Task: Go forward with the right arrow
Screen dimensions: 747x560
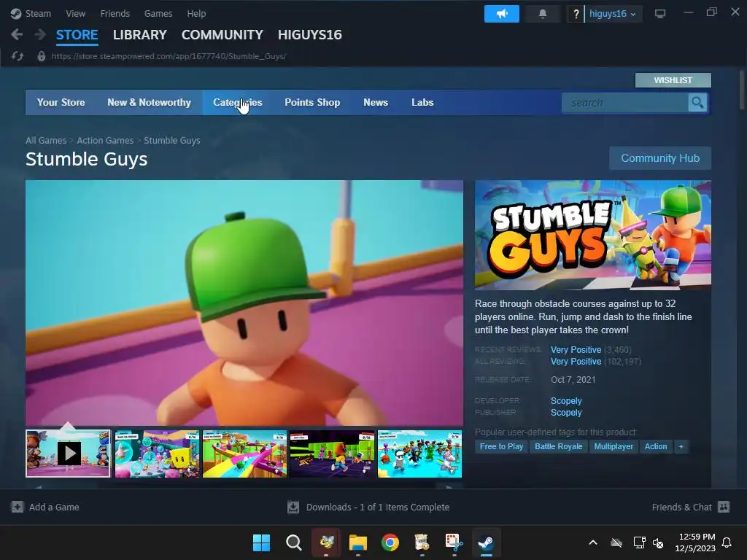Action: [x=41, y=34]
